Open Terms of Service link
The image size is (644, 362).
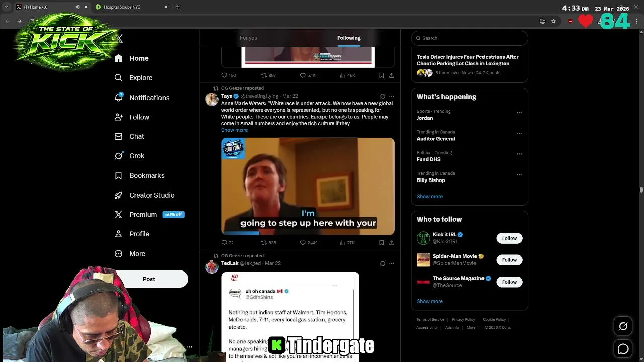(x=430, y=320)
